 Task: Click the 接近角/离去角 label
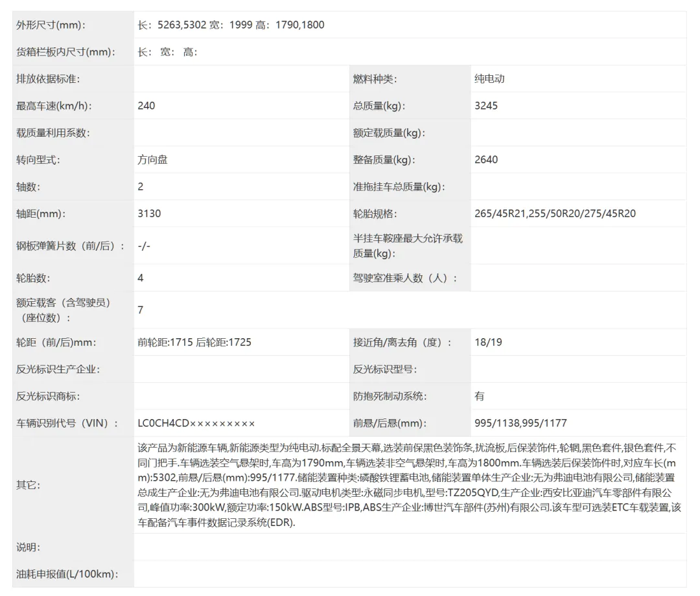(x=402, y=342)
